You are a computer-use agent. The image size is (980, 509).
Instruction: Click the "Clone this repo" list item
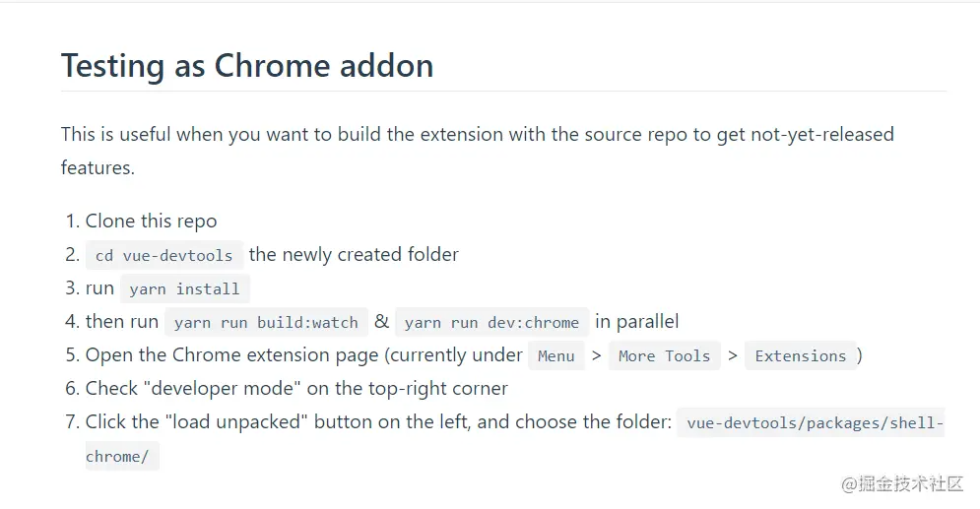coord(152,222)
